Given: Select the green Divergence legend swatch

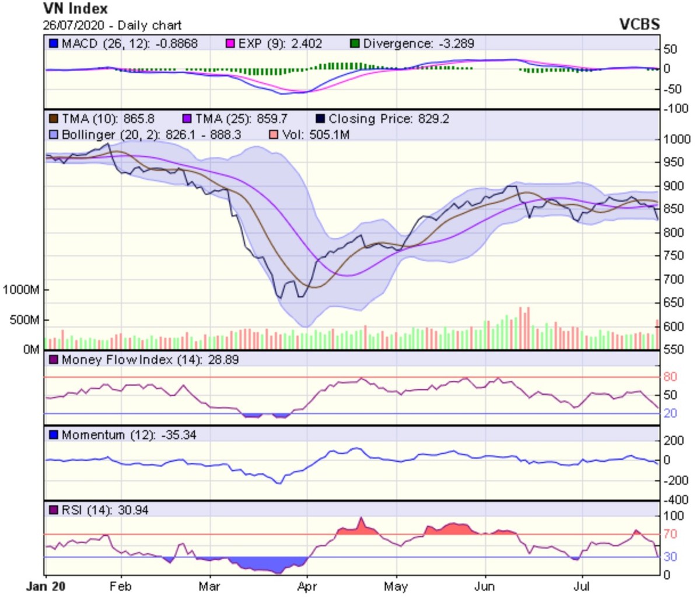Looking at the screenshot, I should click(355, 44).
